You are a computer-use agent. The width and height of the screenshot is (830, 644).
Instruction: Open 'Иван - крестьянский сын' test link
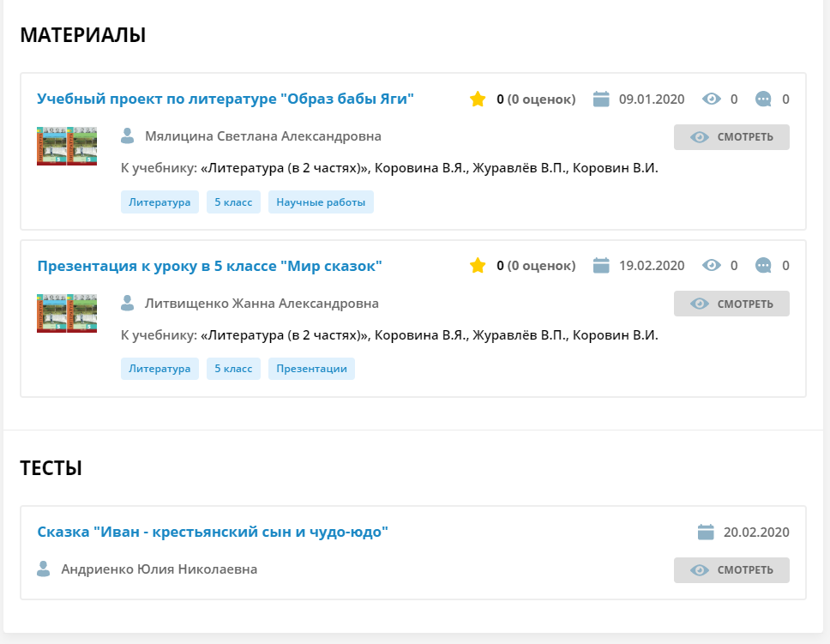(x=213, y=532)
